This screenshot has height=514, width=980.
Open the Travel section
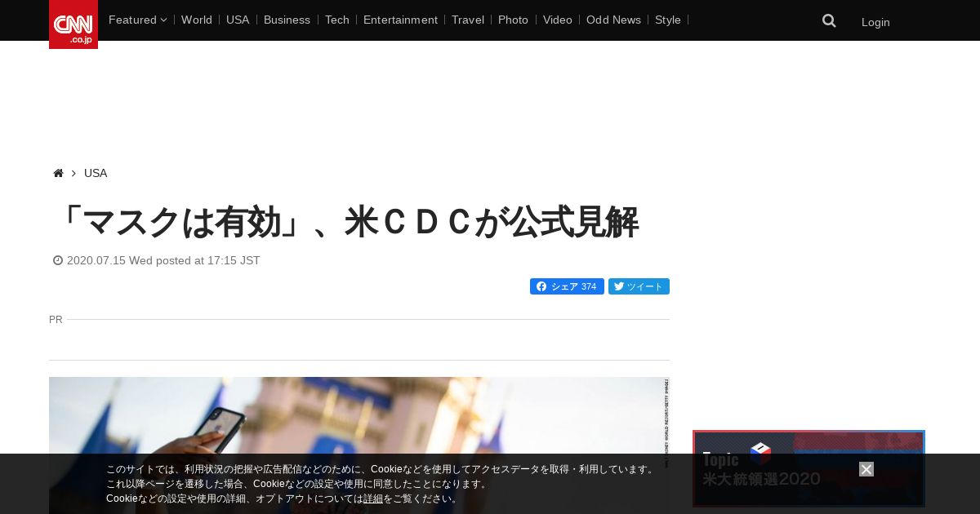(x=468, y=20)
